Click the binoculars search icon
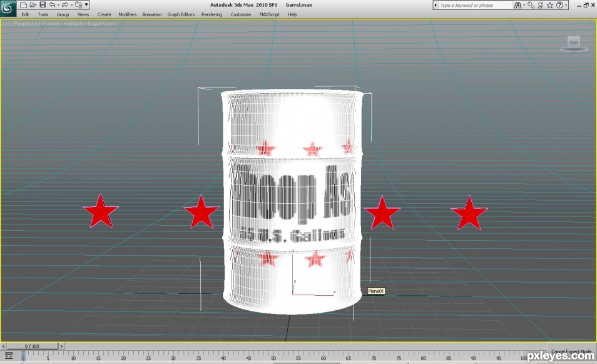The image size is (597, 364). coord(518,6)
